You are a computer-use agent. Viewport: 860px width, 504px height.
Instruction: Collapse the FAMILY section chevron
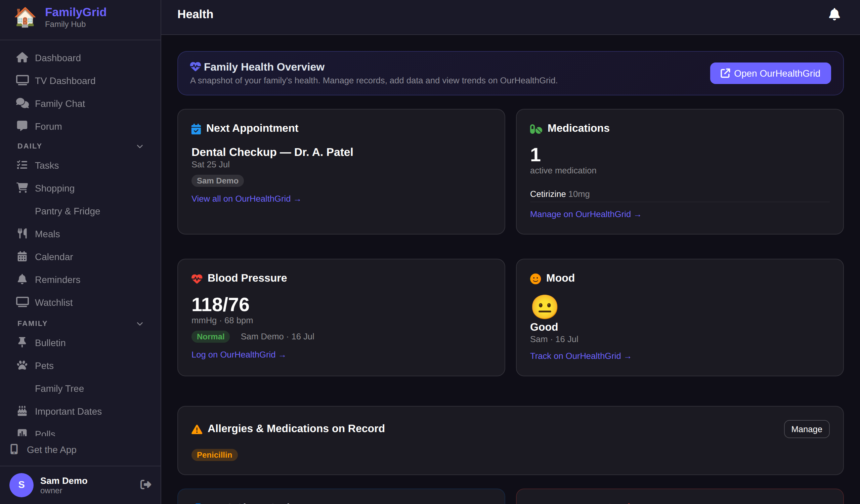click(139, 324)
